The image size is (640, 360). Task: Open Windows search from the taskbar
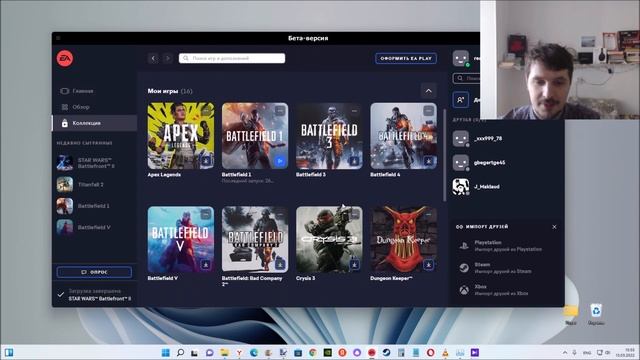pos(180,352)
